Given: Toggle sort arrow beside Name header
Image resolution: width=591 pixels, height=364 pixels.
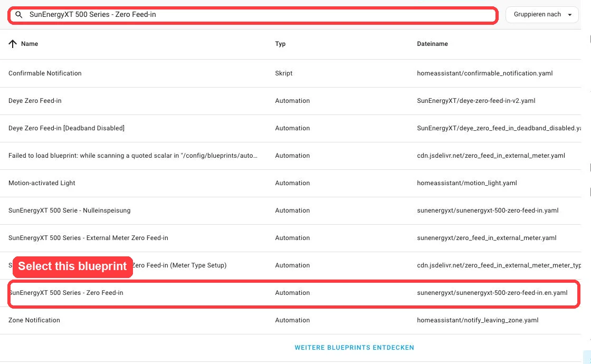Looking at the screenshot, I should coord(13,44).
